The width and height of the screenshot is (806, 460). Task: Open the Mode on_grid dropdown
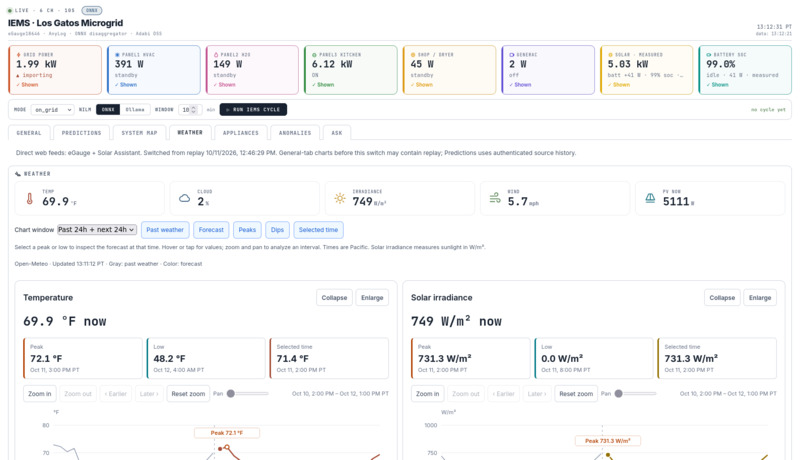[52, 109]
